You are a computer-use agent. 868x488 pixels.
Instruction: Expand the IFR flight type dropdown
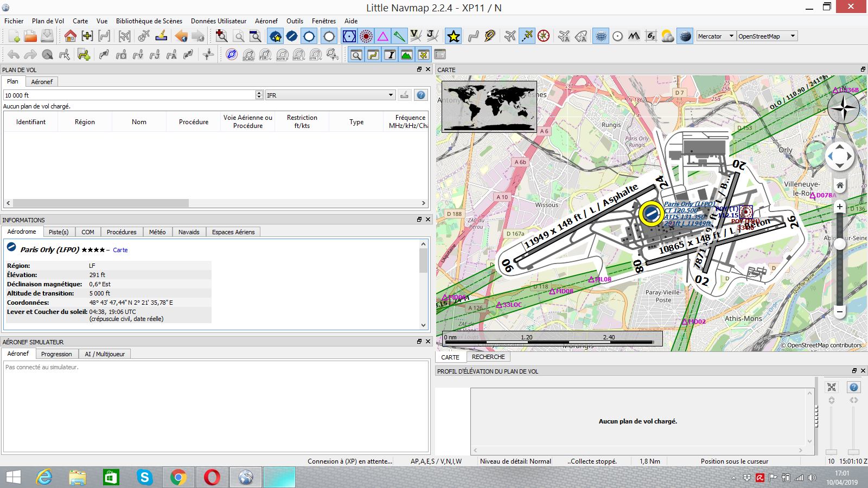[x=330, y=95]
